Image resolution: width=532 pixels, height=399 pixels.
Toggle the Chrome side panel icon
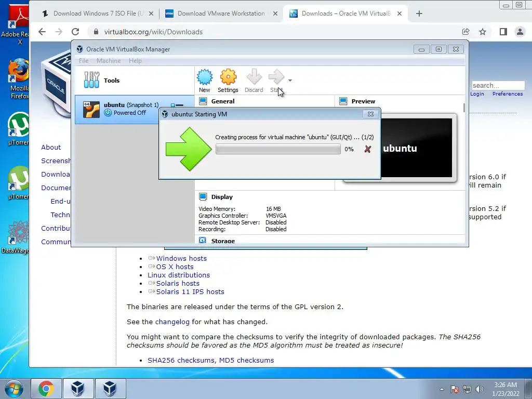(503, 32)
